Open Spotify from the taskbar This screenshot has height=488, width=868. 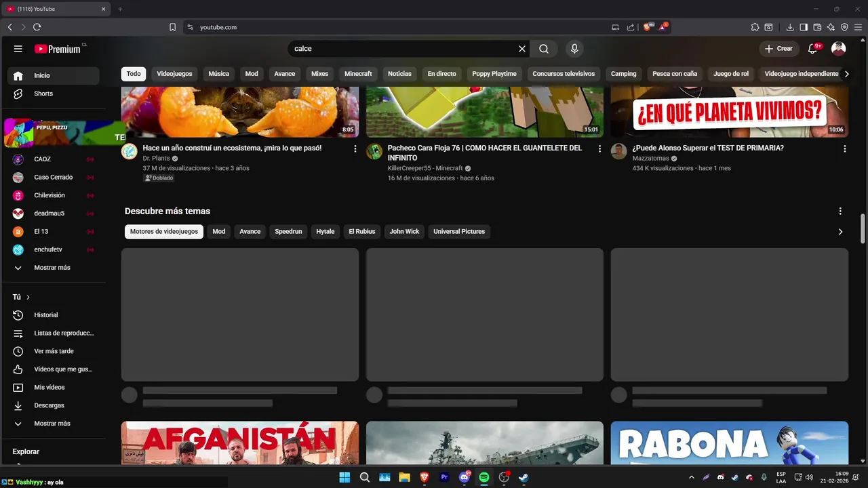pyautogui.click(x=484, y=477)
